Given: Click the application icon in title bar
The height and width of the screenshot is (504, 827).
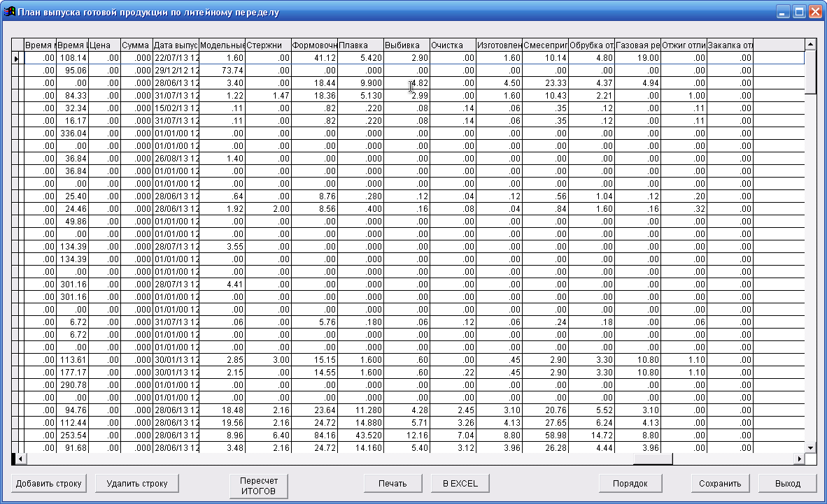Looking at the screenshot, I should [x=10, y=12].
